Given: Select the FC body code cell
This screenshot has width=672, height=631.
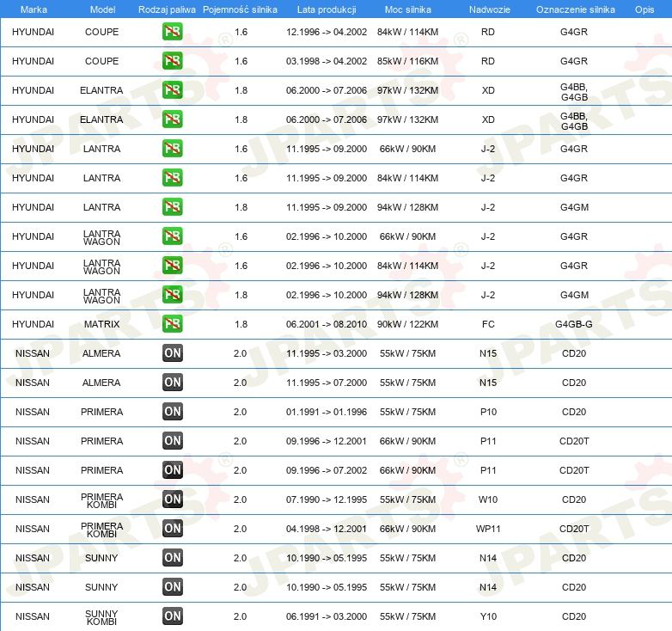Looking at the screenshot, I should click(x=488, y=324).
